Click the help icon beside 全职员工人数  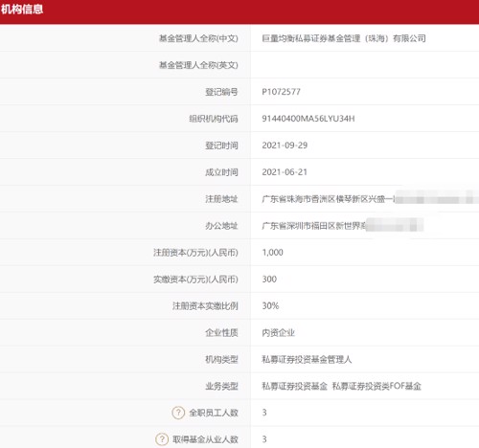[x=178, y=413]
